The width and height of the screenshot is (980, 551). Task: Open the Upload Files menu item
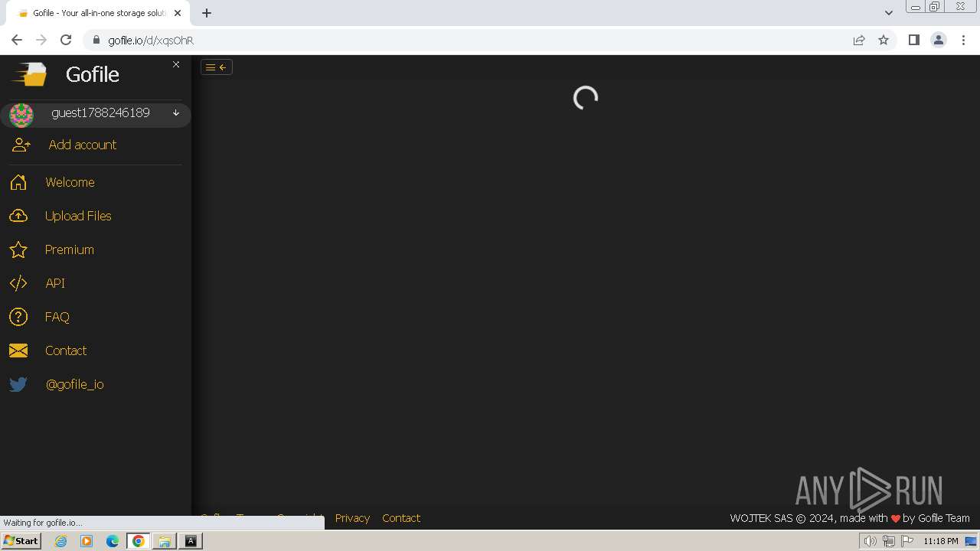pyautogui.click(x=78, y=216)
